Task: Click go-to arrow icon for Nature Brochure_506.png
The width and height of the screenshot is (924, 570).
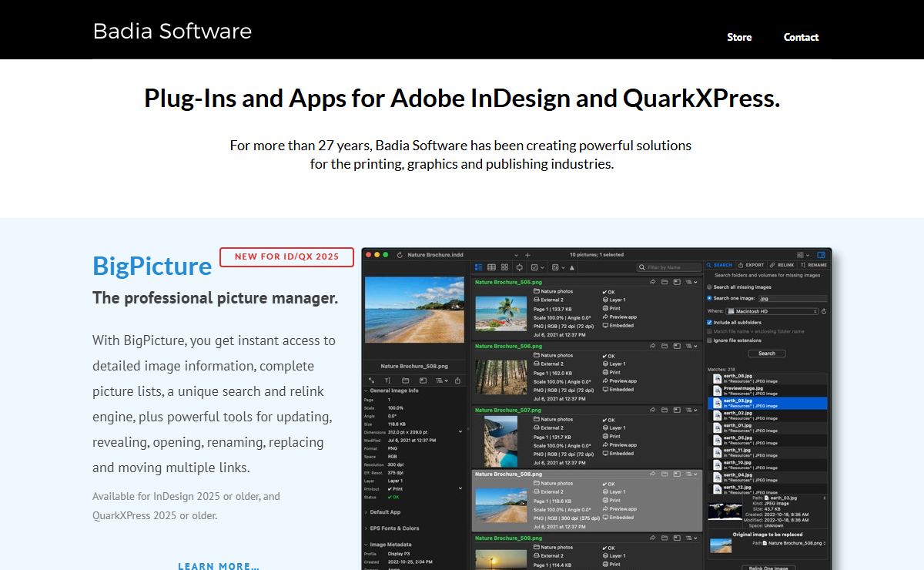Action: coord(653,346)
